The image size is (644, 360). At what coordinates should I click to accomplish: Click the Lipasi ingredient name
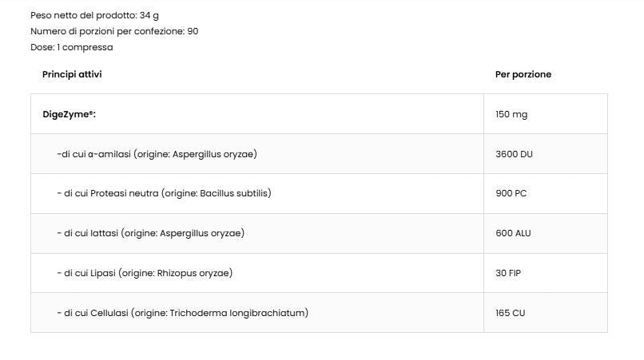pyautogui.click(x=102, y=273)
